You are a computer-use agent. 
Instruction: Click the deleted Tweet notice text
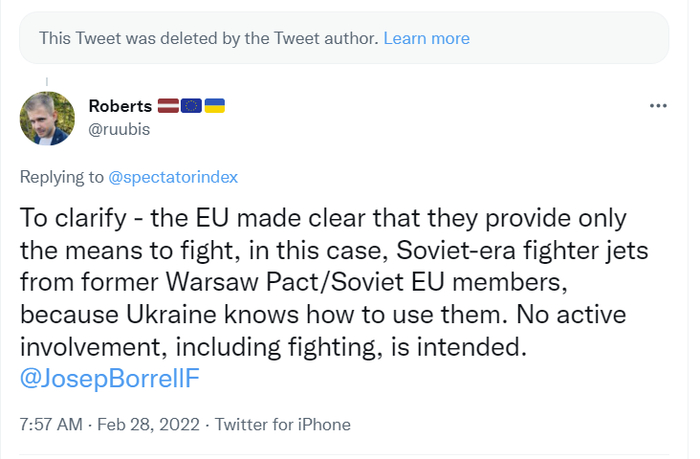tap(208, 38)
